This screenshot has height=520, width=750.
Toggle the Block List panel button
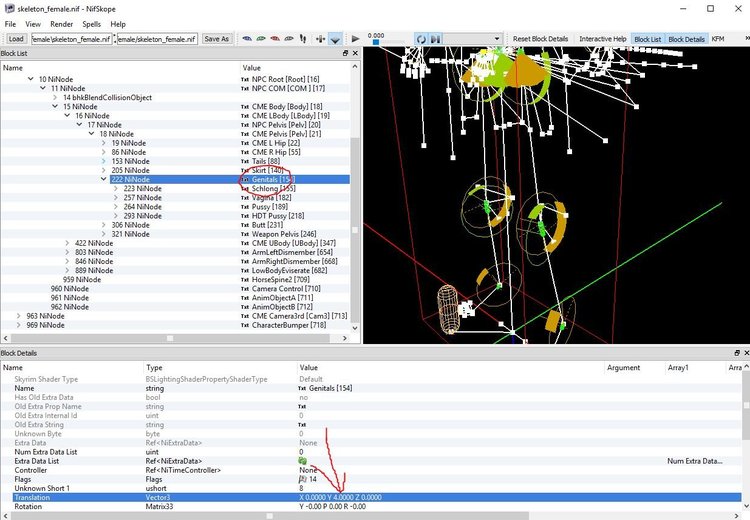click(648, 39)
